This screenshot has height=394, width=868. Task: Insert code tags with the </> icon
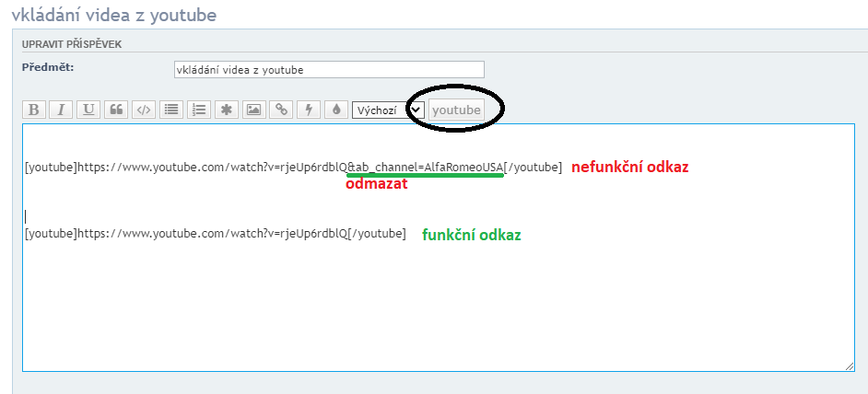click(144, 110)
